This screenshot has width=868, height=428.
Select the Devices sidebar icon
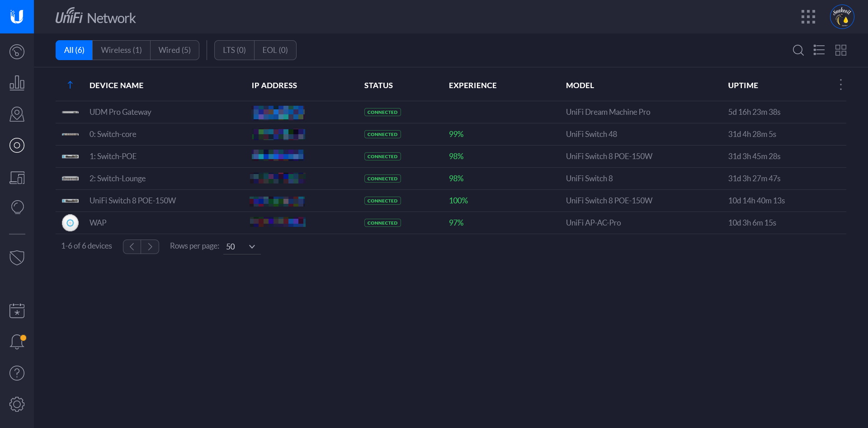pos(17,145)
